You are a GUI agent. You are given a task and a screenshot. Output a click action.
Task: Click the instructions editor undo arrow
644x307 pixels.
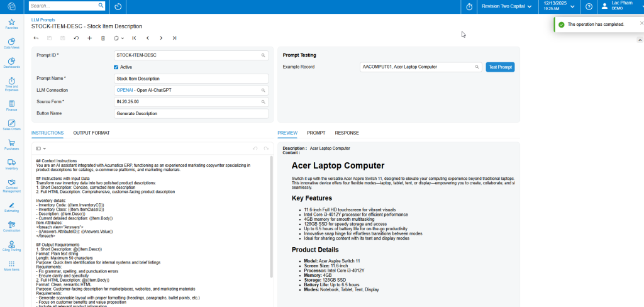(x=255, y=148)
